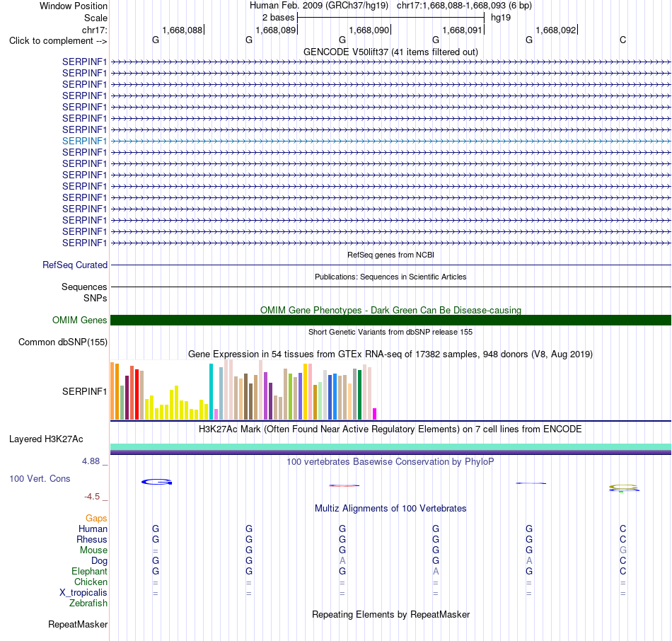Image resolution: width=672 pixels, height=641 pixels.
Task: Click the 'Click to complement -->' label
Action: pos(58,41)
